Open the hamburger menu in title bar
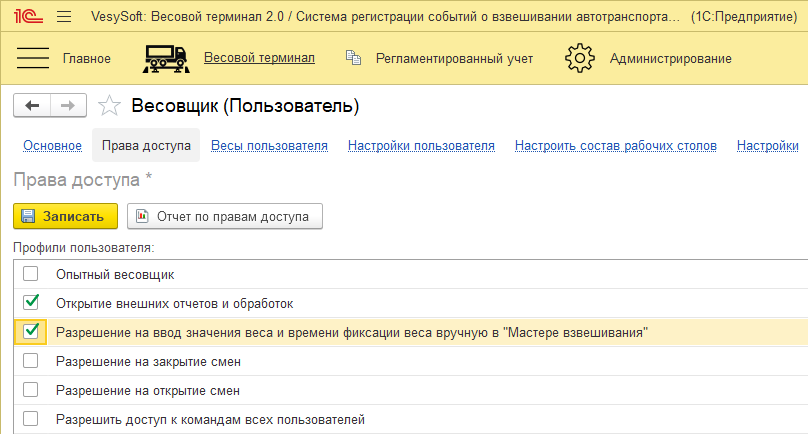 pyautogui.click(x=65, y=17)
